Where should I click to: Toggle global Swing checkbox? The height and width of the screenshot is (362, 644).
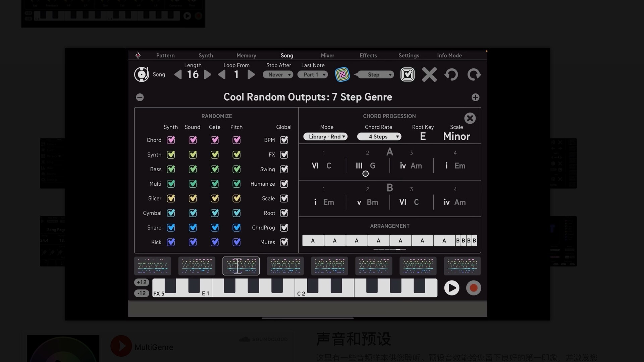click(284, 169)
